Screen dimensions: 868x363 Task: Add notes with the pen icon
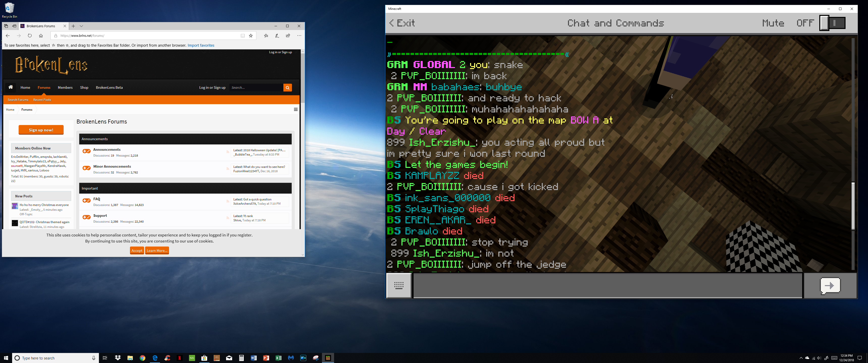277,36
